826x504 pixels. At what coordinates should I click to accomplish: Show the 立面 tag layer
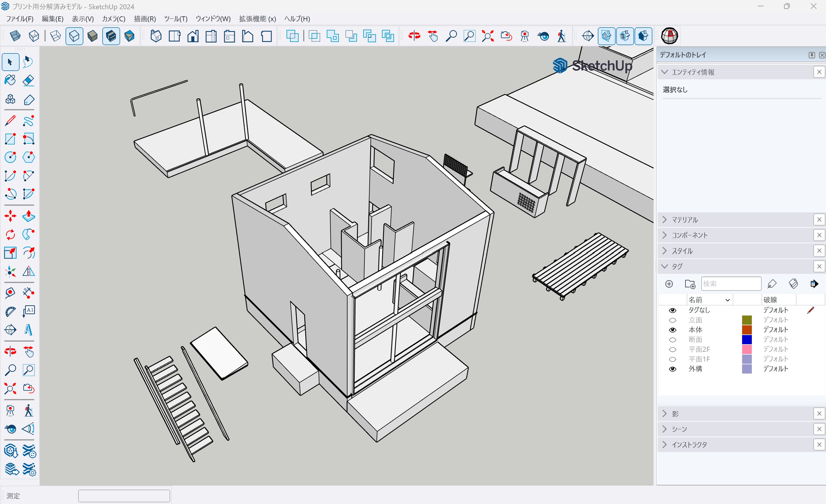pos(673,320)
